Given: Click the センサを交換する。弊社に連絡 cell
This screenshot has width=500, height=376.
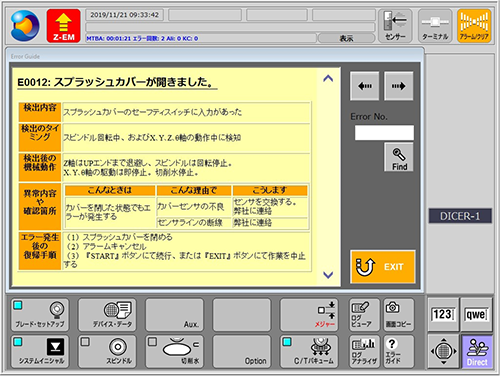Looking at the screenshot, I should [270, 207].
